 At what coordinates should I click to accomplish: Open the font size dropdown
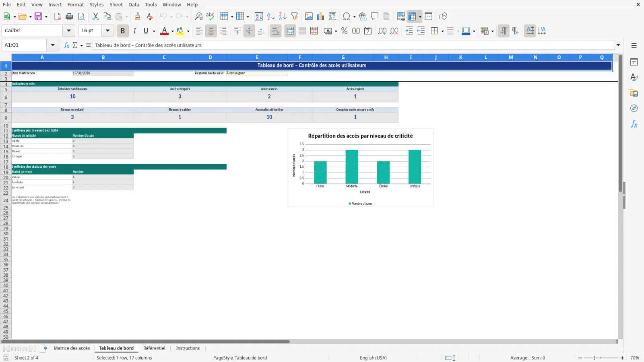click(x=107, y=31)
